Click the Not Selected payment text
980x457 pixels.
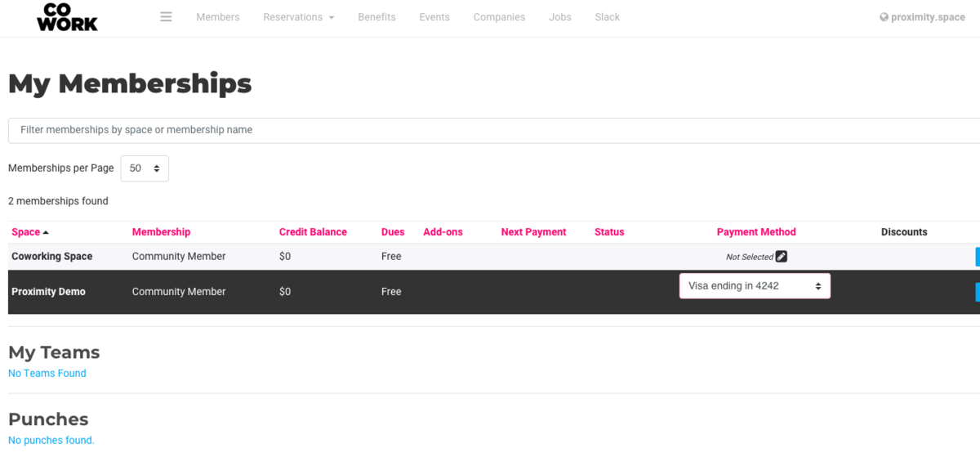(750, 257)
